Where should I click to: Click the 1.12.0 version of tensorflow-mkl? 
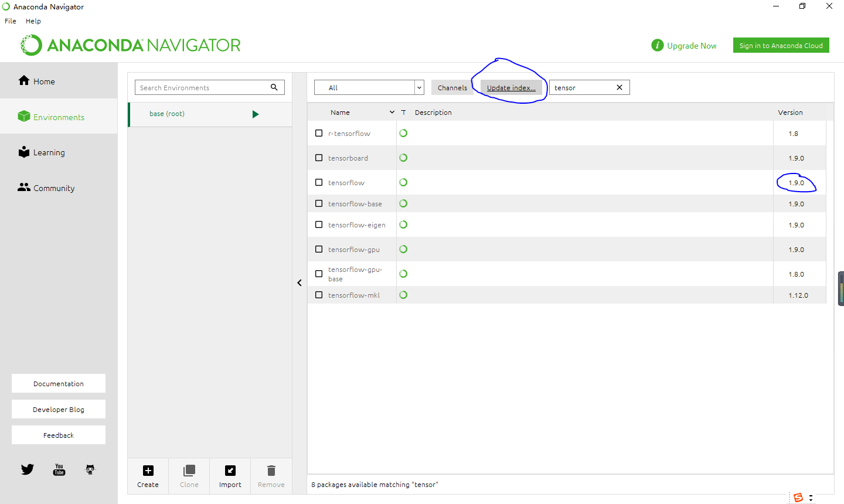798,295
